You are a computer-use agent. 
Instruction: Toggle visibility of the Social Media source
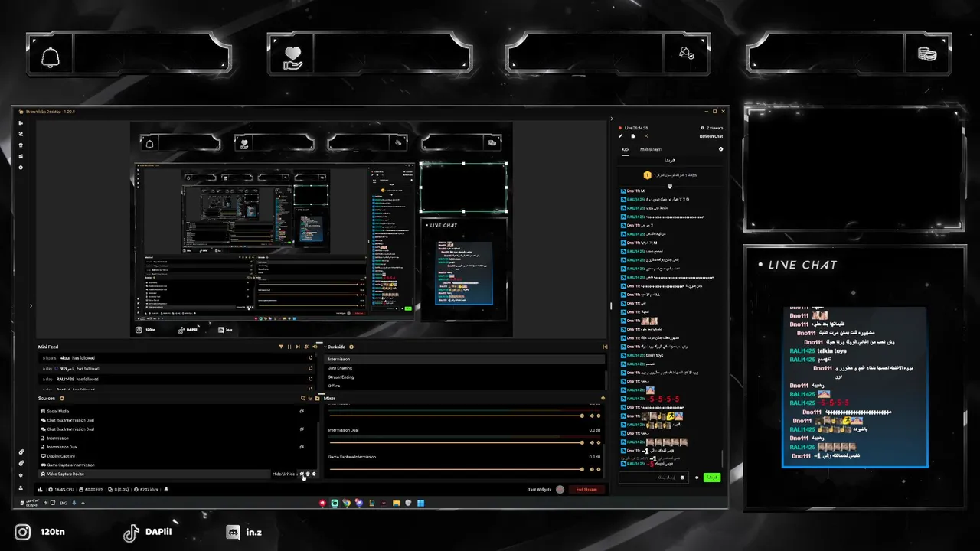(x=302, y=411)
